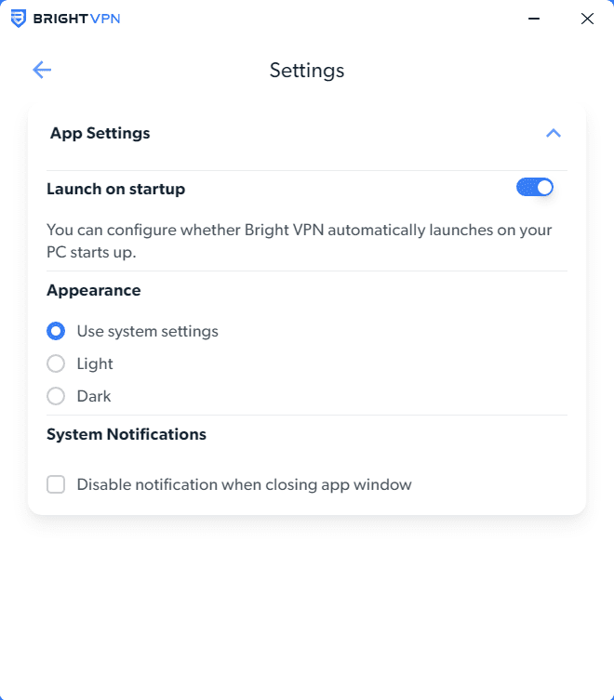Collapse the App Settings section chevron
This screenshot has width=614, height=700.
[x=554, y=133]
